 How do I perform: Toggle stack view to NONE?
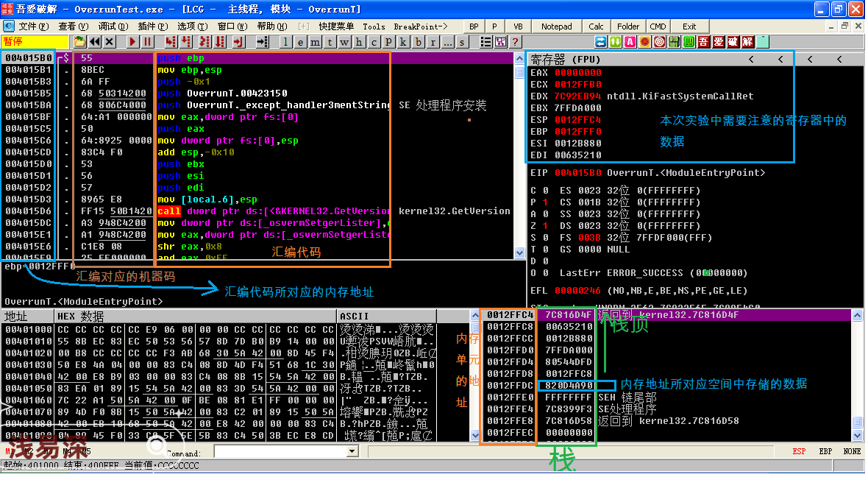(852, 451)
